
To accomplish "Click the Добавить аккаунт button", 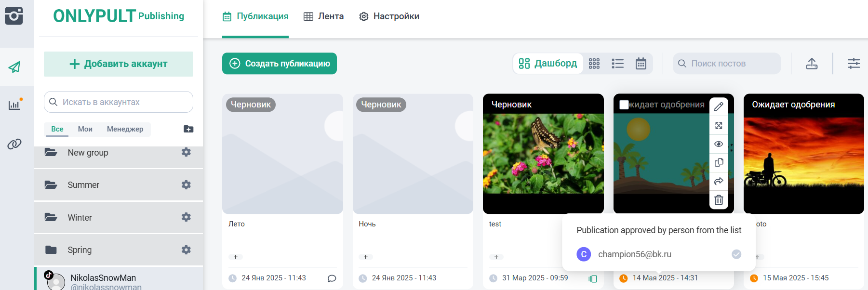I will point(119,64).
